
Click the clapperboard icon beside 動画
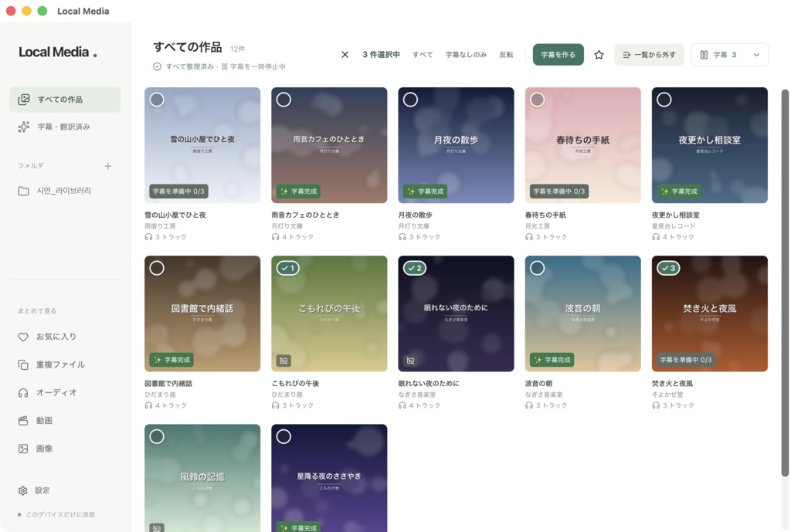(23, 421)
